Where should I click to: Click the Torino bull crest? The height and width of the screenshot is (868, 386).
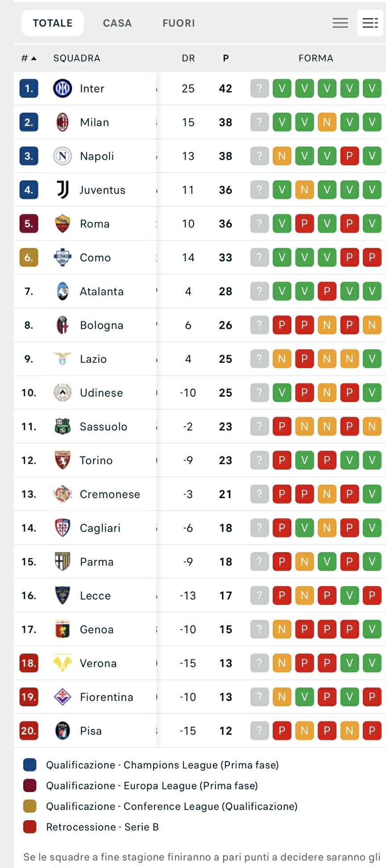[62, 460]
